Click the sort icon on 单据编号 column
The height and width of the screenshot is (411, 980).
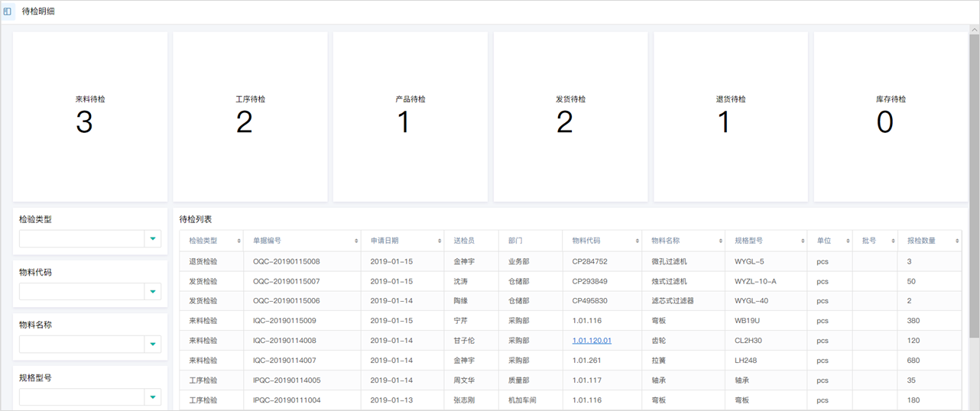pos(356,241)
